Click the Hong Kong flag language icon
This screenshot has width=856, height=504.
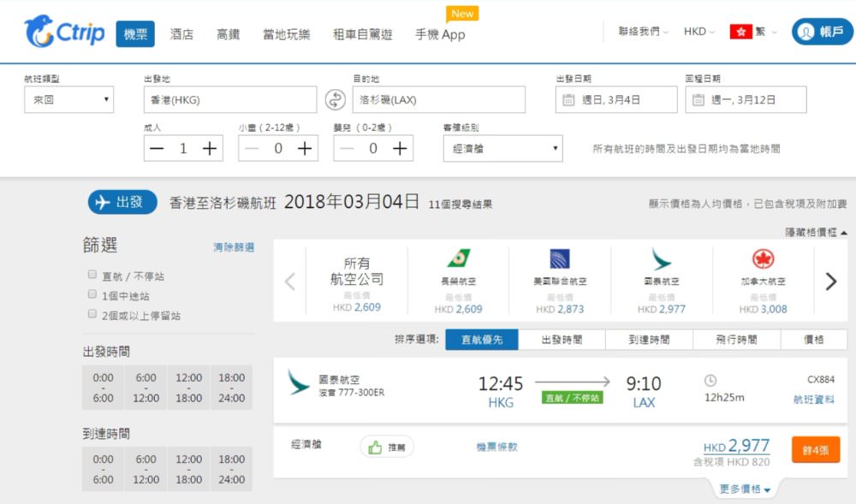click(740, 32)
